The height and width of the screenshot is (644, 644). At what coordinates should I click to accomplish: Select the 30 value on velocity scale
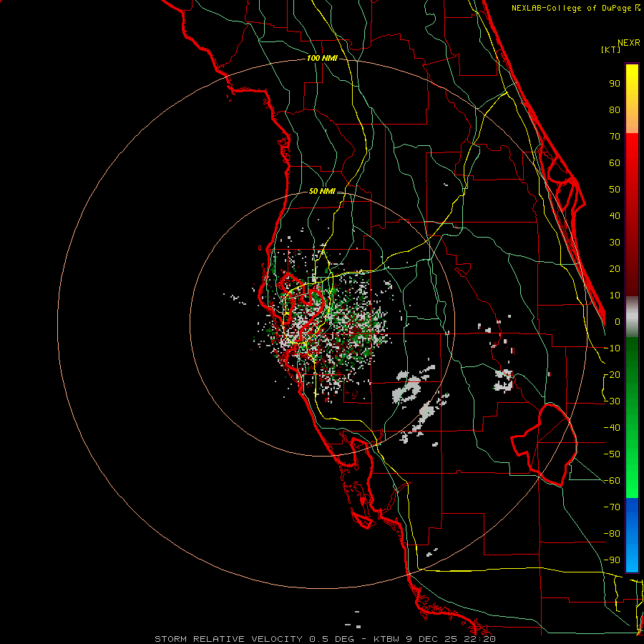point(615,243)
